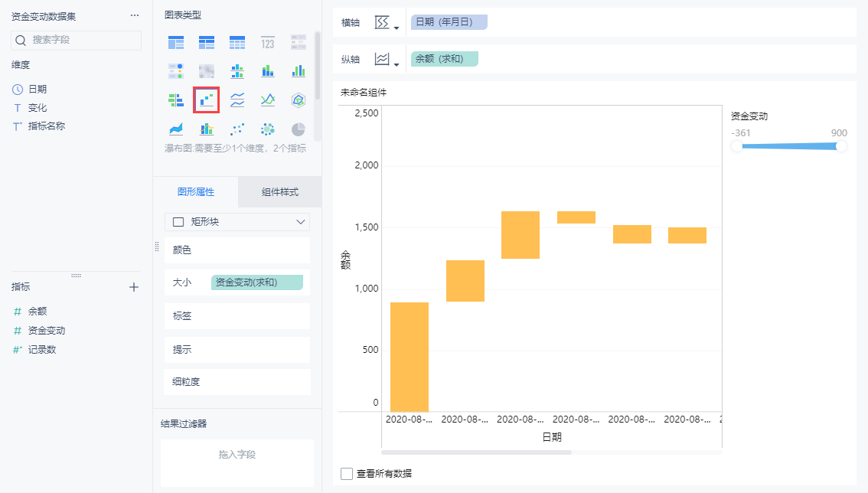Click the tallest waterfall bar rising from zero
Image resolution: width=868 pixels, height=493 pixels.
click(x=410, y=357)
